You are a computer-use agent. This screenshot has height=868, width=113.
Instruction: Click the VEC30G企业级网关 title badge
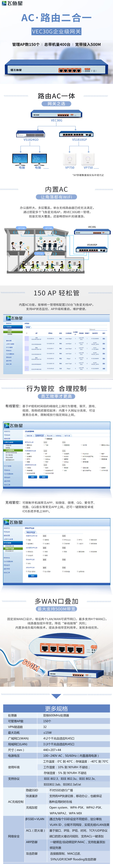click(x=57, y=31)
